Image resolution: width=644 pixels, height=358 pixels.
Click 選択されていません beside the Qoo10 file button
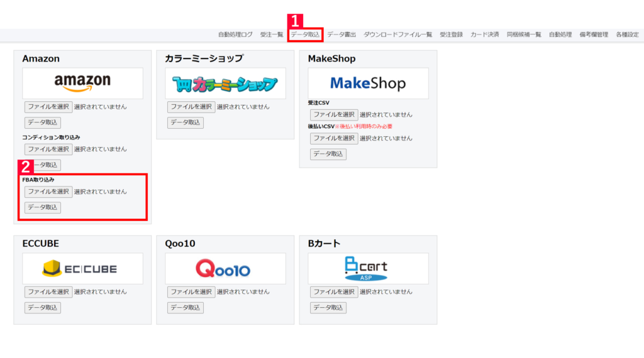(x=243, y=292)
